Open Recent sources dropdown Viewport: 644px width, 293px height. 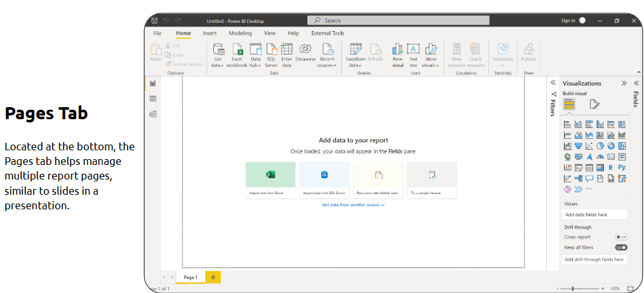(x=327, y=55)
